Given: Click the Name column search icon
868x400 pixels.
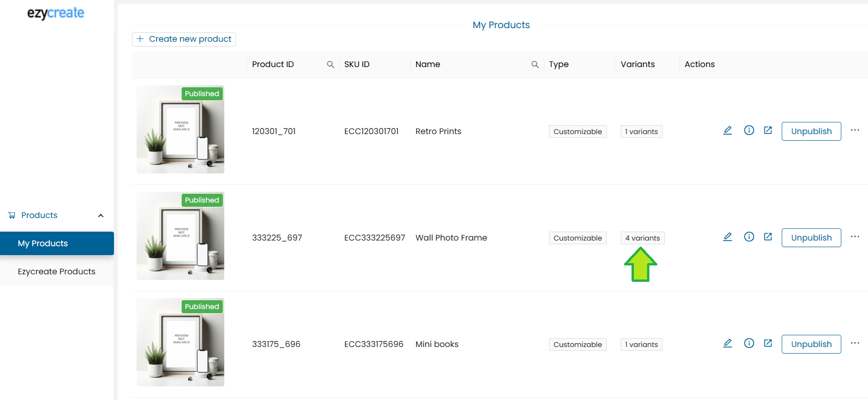Looking at the screenshot, I should [535, 65].
